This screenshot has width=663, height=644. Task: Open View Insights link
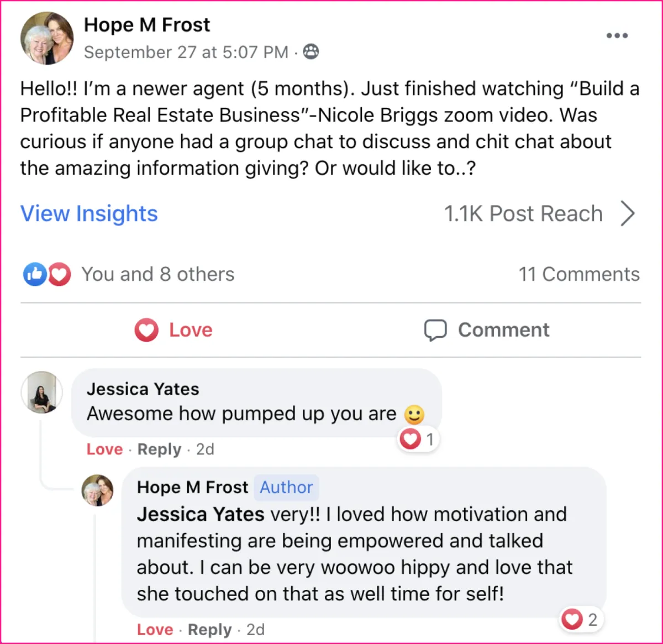point(89,213)
